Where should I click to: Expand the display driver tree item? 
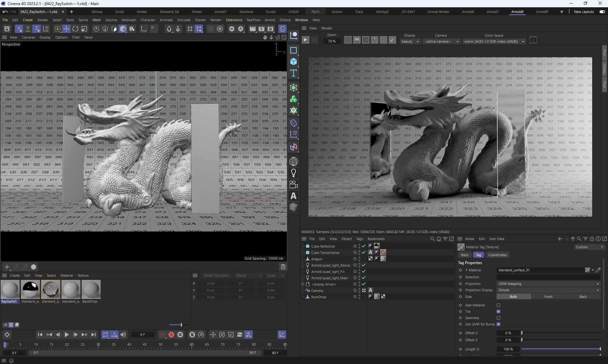point(303,284)
